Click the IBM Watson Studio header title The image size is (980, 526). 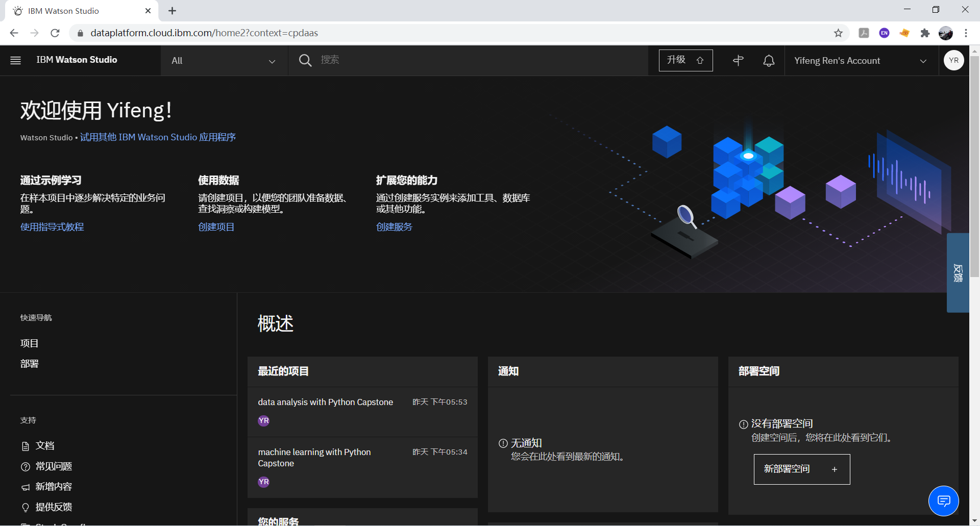click(77, 60)
